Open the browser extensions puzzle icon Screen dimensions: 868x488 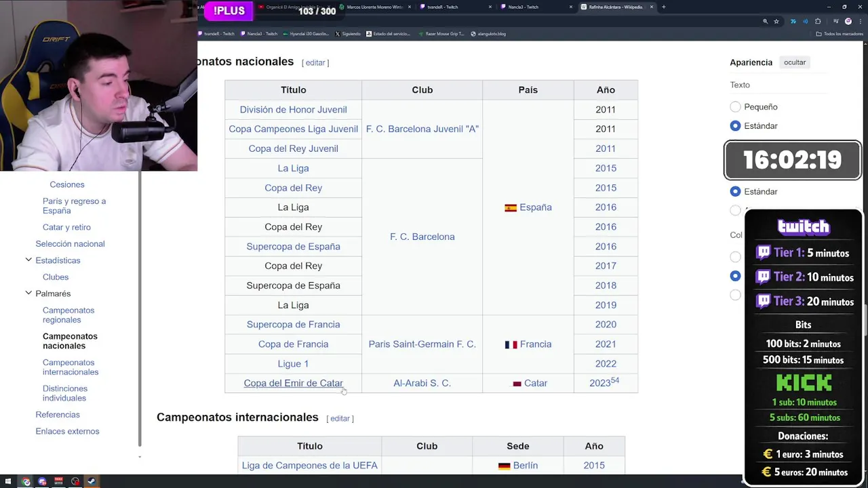818,21
